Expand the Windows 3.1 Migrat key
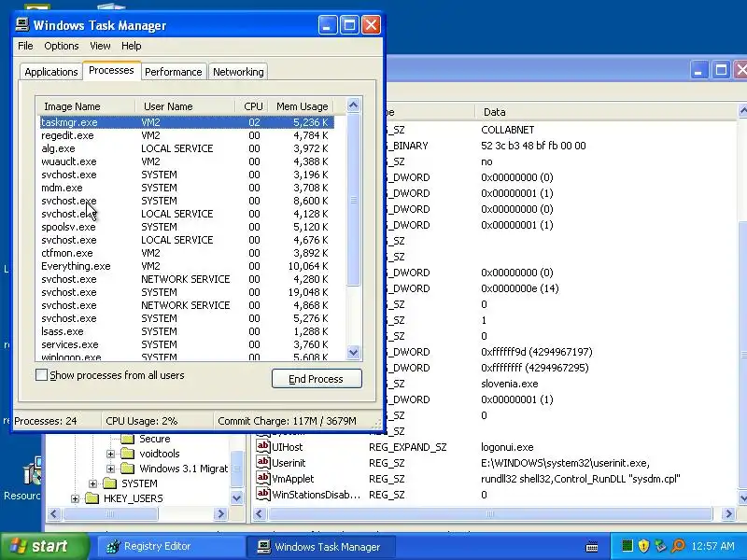The height and width of the screenshot is (560, 747). (110, 469)
